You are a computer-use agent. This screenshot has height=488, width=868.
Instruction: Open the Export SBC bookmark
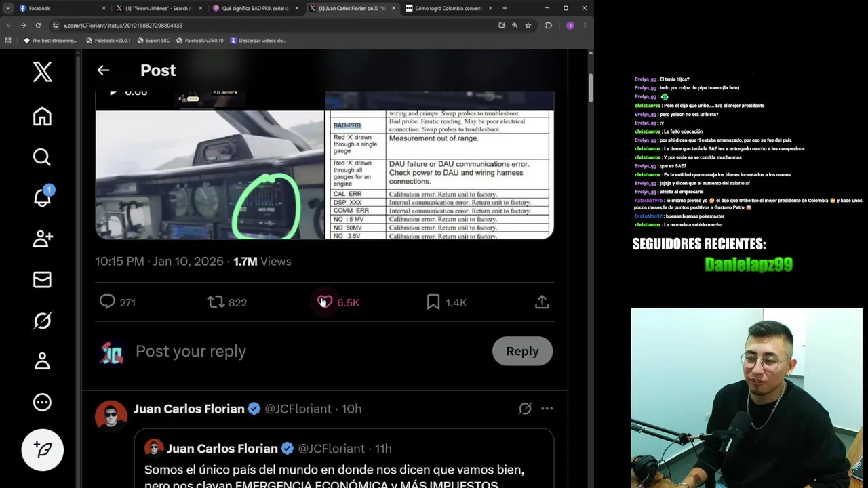153,40
